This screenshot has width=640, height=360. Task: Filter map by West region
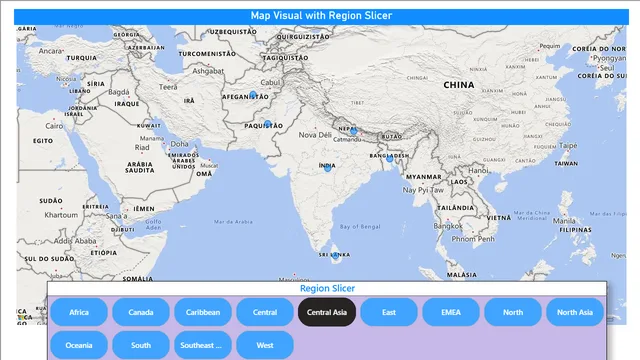coord(265,345)
